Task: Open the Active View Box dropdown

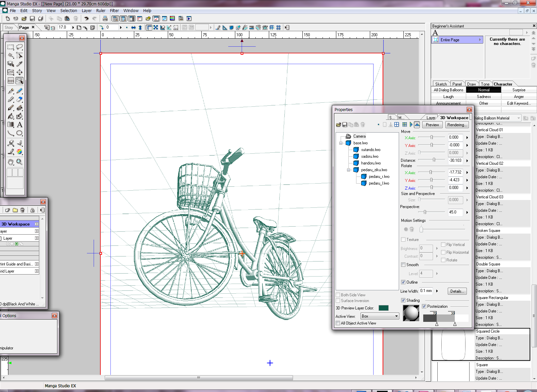Action: [x=380, y=316]
